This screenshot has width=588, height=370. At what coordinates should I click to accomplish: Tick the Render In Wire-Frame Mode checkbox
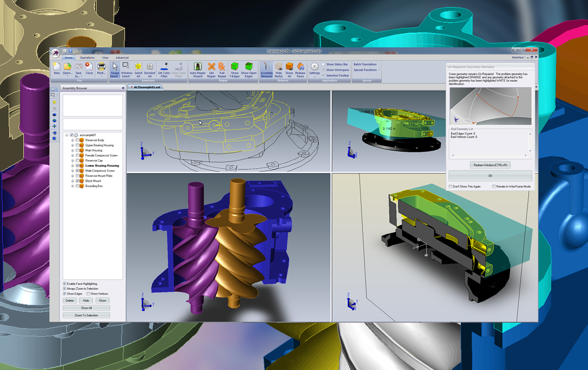(x=494, y=187)
